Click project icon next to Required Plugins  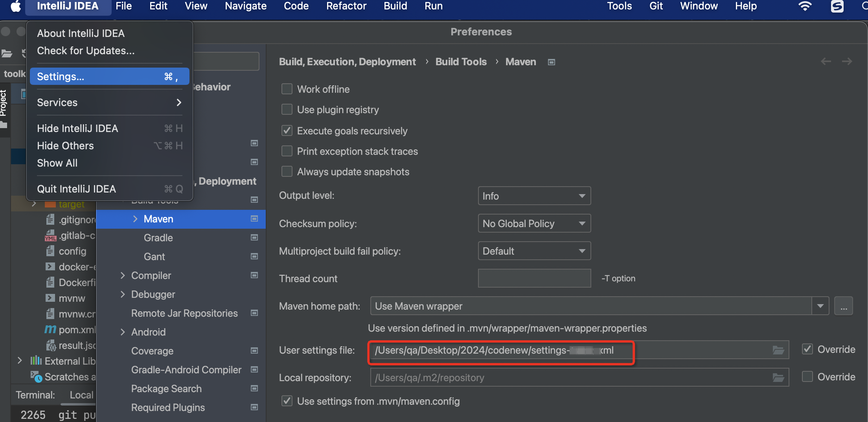(x=254, y=407)
